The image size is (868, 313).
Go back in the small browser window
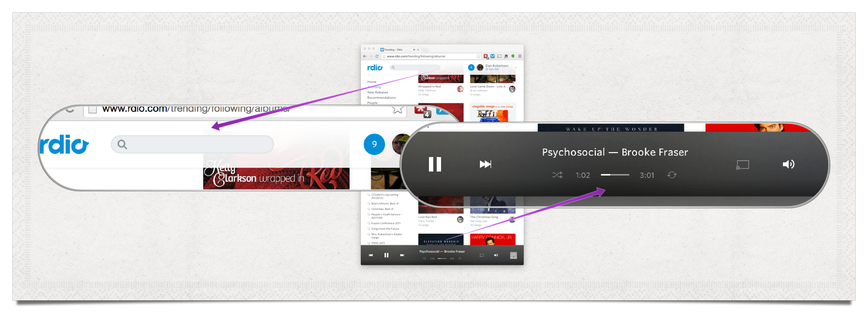tap(365, 56)
